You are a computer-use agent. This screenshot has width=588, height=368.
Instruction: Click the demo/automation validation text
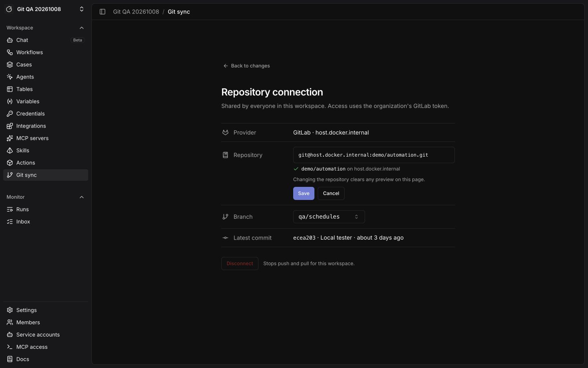tap(323, 169)
